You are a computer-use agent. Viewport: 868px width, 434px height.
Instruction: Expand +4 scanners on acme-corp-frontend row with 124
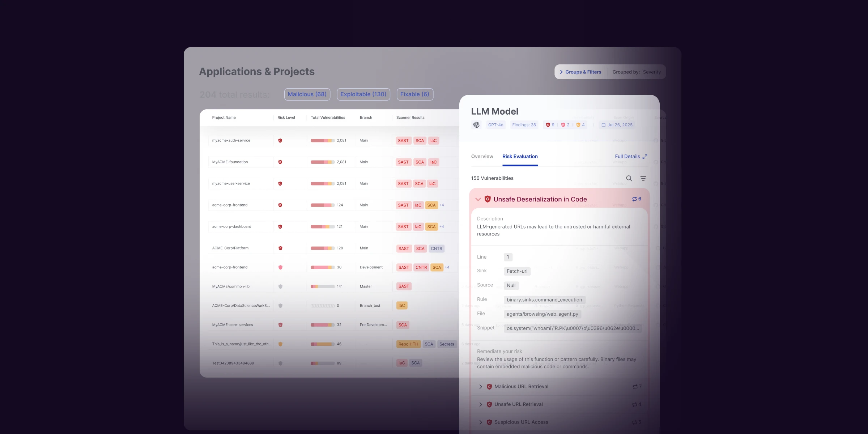442,205
